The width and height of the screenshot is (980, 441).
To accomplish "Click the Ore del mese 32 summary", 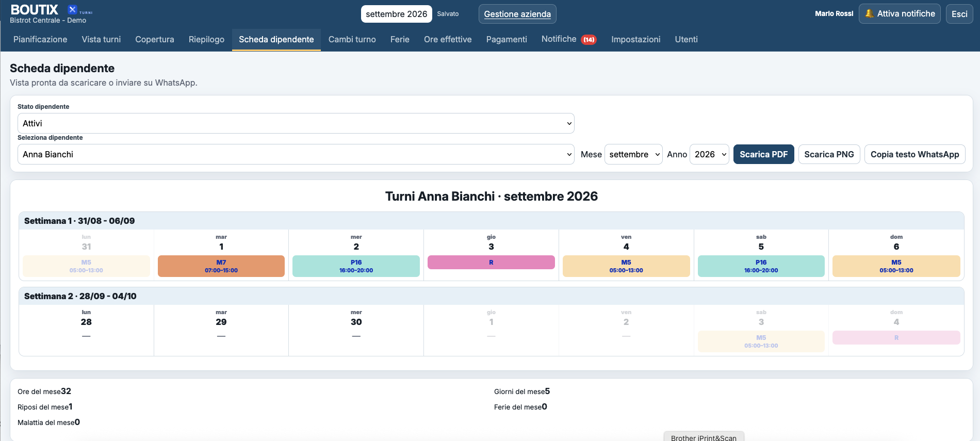I will pos(44,391).
